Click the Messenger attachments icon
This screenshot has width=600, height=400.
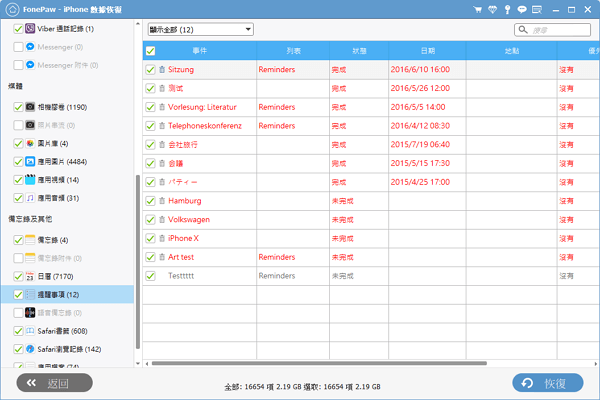(30, 65)
